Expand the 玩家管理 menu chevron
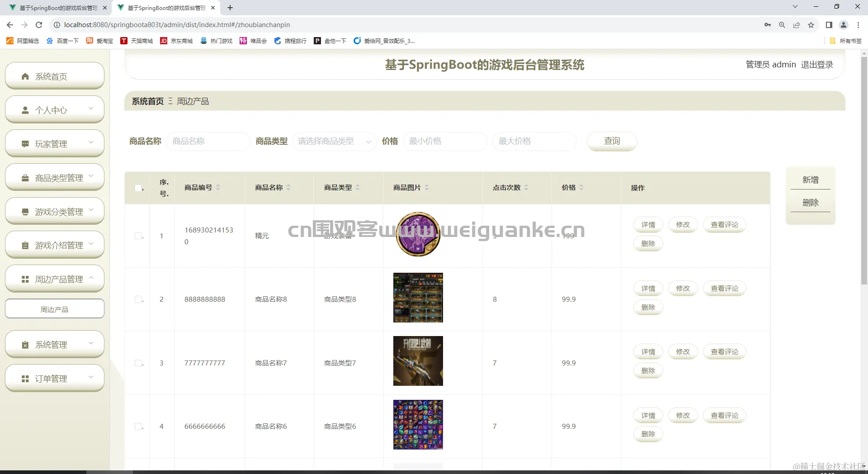The image size is (868, 474). pos(91,142)
